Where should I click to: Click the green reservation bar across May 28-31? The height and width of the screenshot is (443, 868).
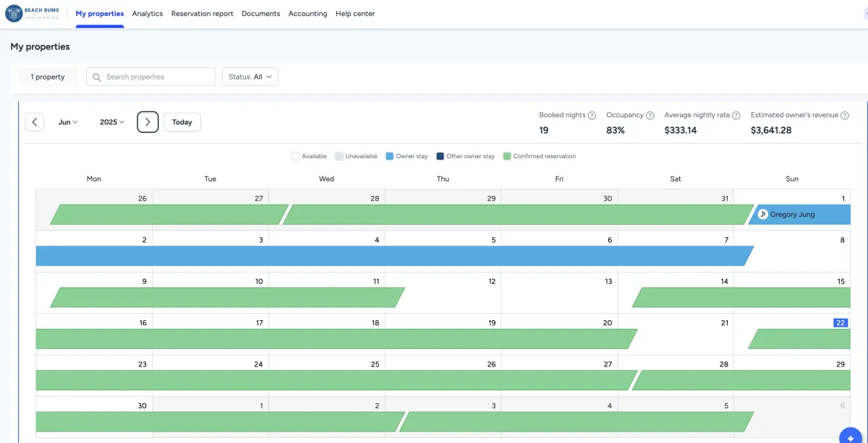pyautogui.click(x=518, y=215)
